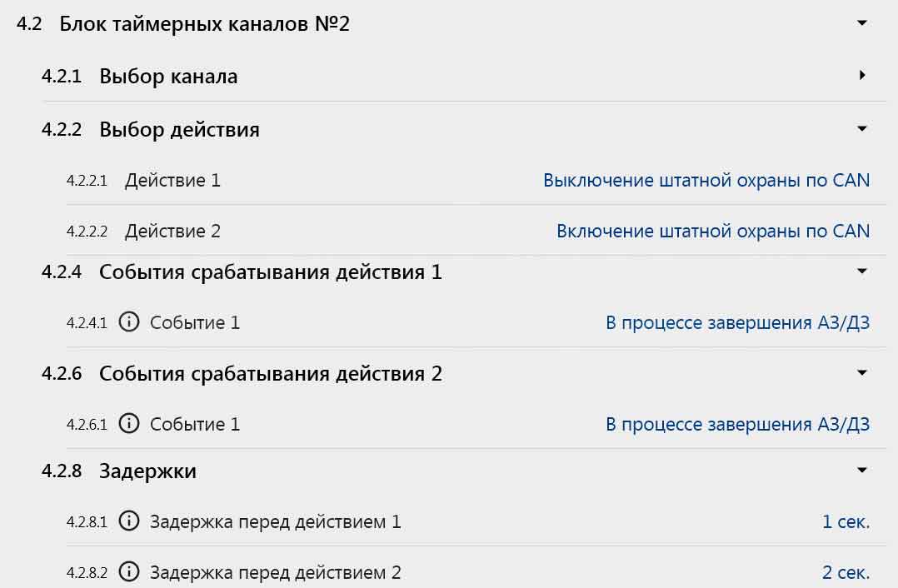This screenshot has height=588, width=898.
Task: Open Выключение штатной охраны по CAN value
Action: [x=706, y=180]
